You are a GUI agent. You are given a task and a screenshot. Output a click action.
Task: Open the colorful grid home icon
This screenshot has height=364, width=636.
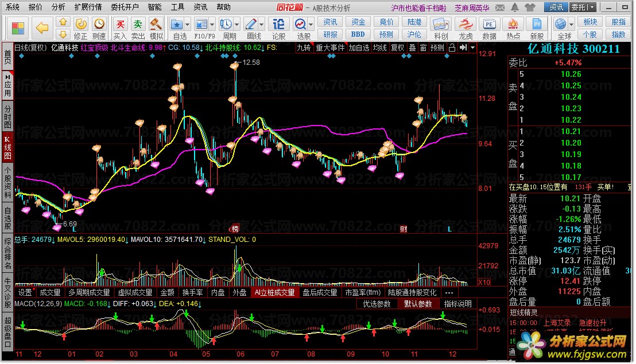click(18, 28)
